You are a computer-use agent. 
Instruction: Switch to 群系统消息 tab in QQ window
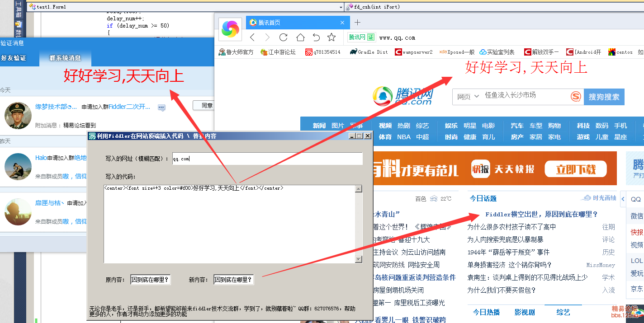pyautogui.click(x=65, y=58)
